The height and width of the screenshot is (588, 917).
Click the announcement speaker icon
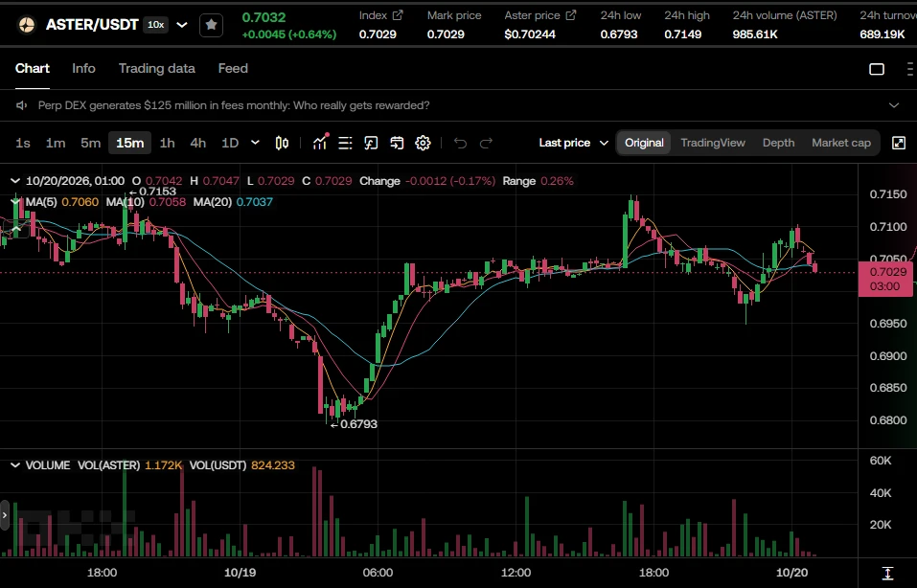coord(22,105)
